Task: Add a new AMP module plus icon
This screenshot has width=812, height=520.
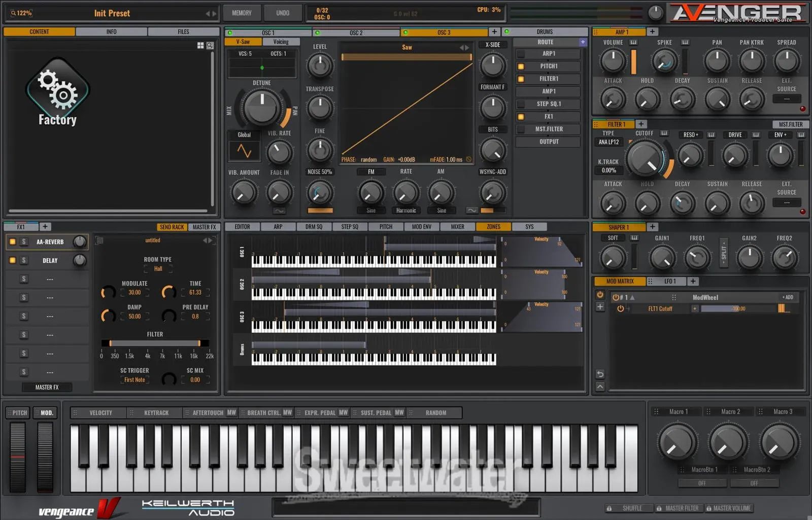Action: coord(653,31)
